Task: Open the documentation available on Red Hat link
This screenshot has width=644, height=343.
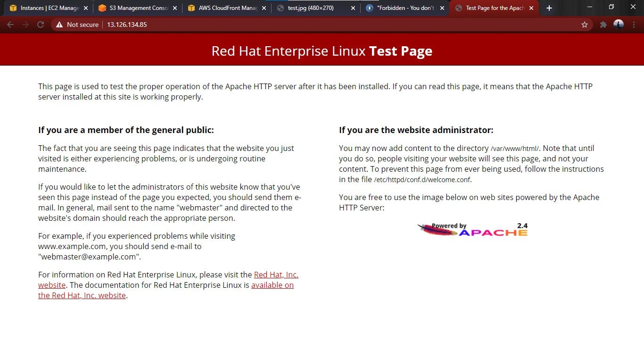Action: click(166, 290)
